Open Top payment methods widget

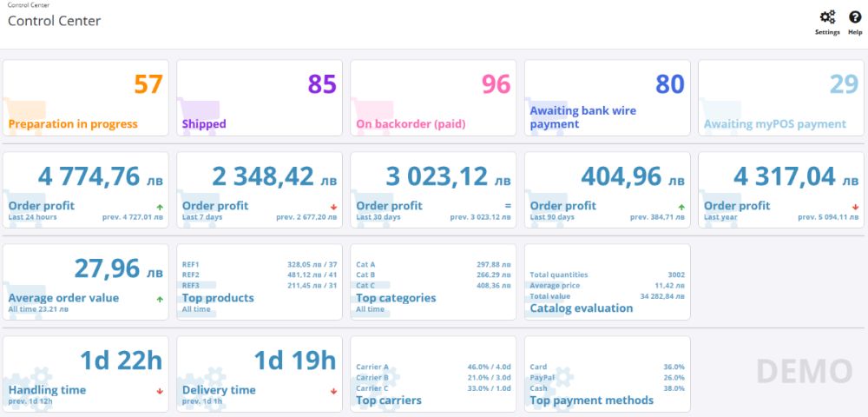(608, 374)
